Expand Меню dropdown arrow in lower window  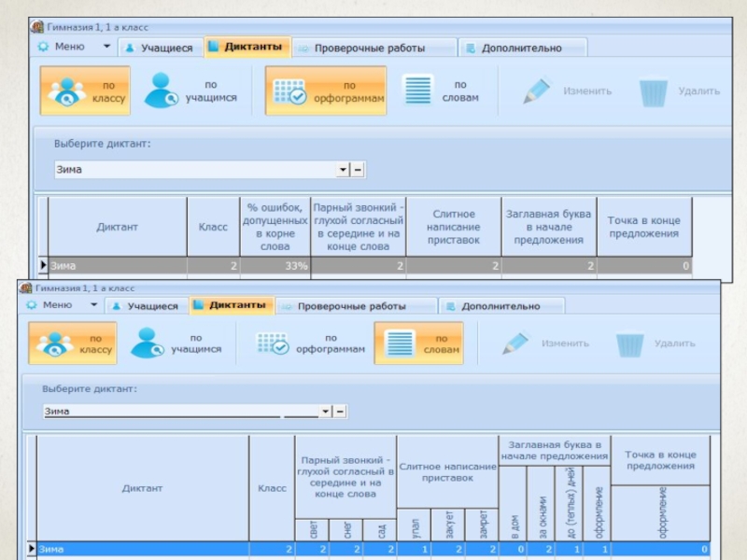coord(94,305)
